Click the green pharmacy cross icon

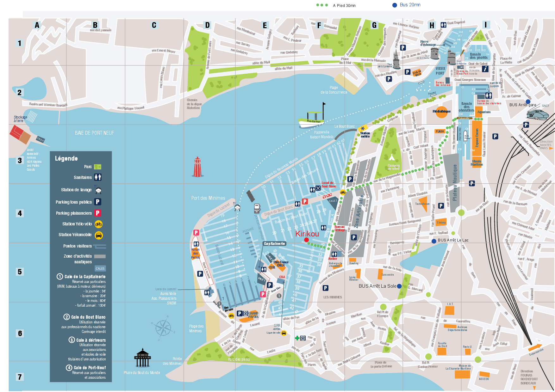coord(297,338)
